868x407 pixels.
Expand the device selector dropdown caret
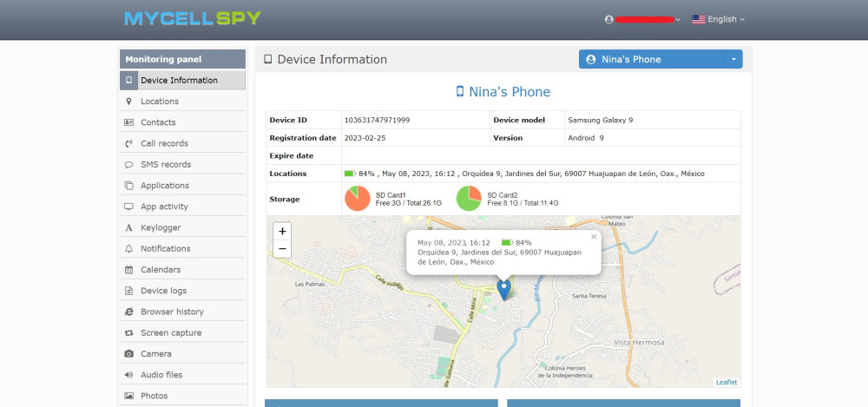coord(734,59)
